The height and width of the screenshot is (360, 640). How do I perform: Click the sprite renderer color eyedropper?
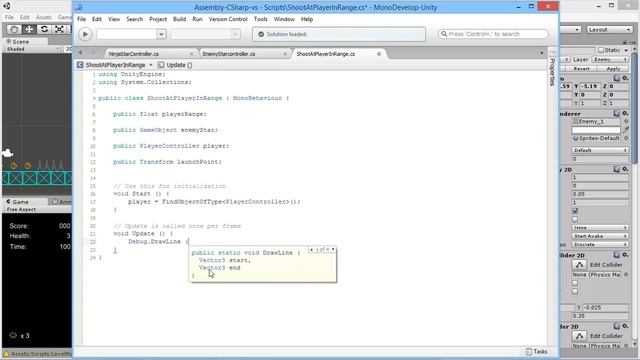click(626, 130)
